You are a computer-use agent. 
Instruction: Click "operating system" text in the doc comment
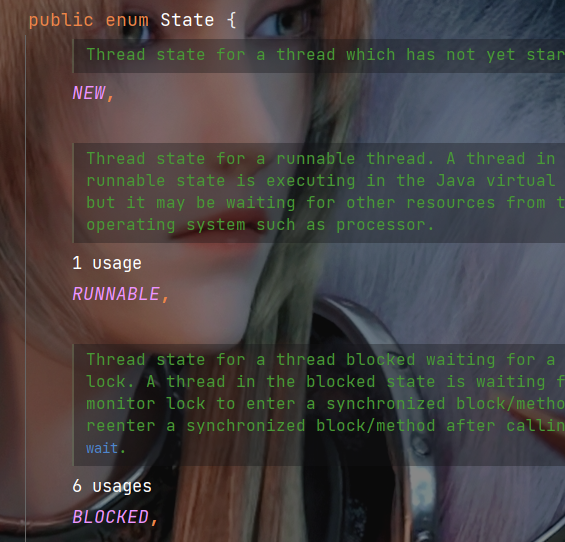point(166,225)
